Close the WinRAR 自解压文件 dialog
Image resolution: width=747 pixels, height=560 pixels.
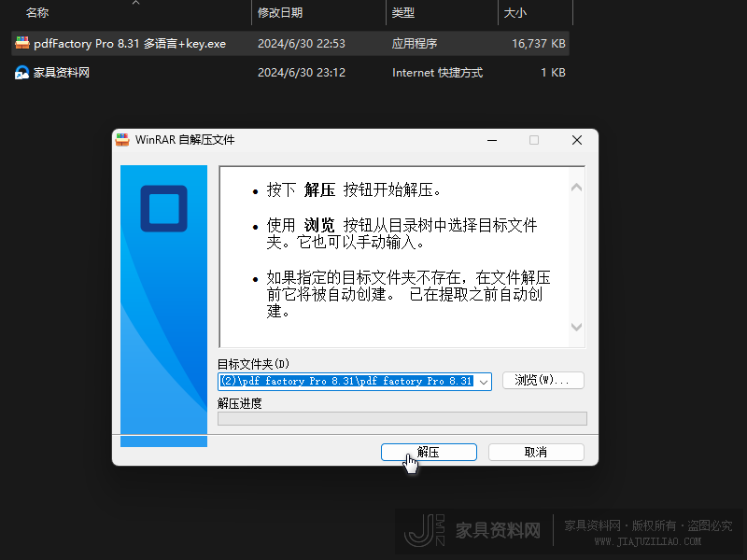click(577, 140)
